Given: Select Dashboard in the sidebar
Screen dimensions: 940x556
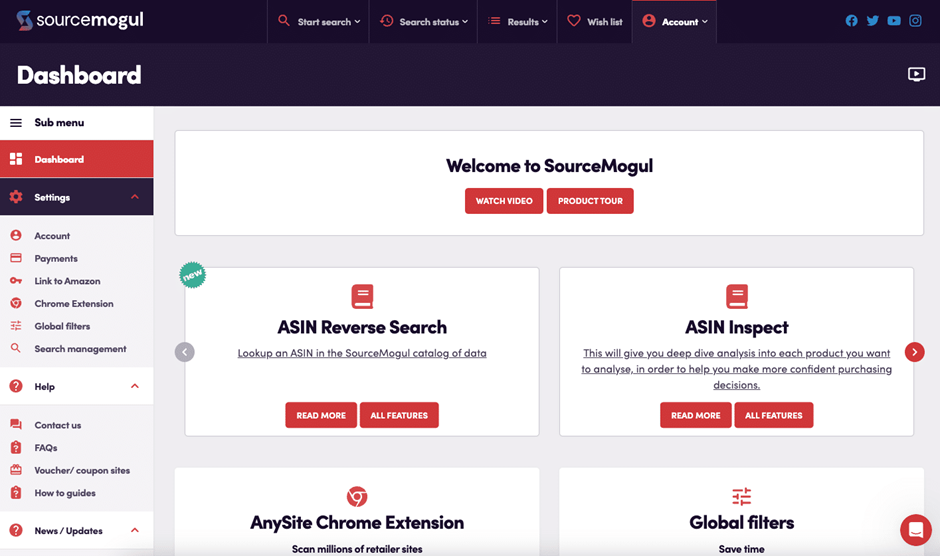Looking at the screenshot, I should pyautogui.click(x=77, y=159).
